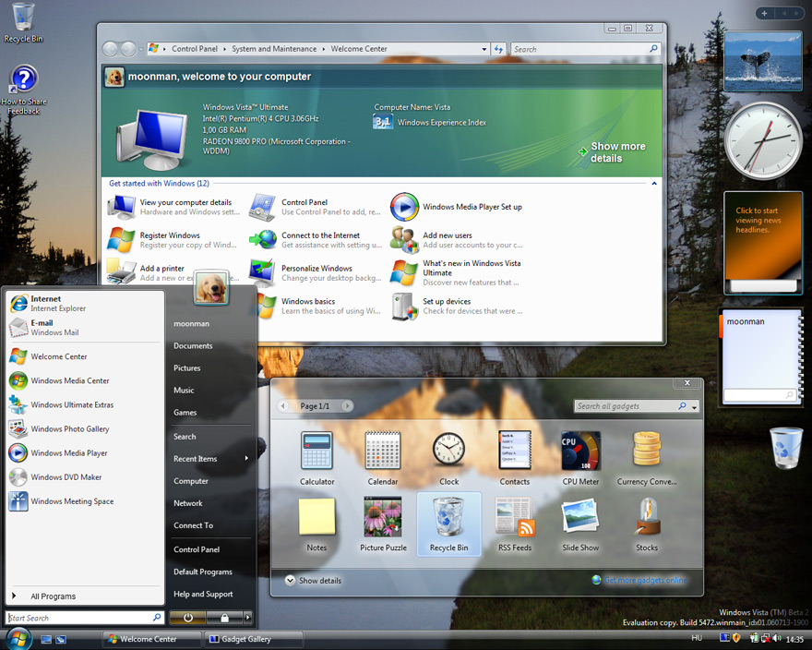
Task: Click news headlines feed gadget on sidebar
Action: (x=763, y=243)
